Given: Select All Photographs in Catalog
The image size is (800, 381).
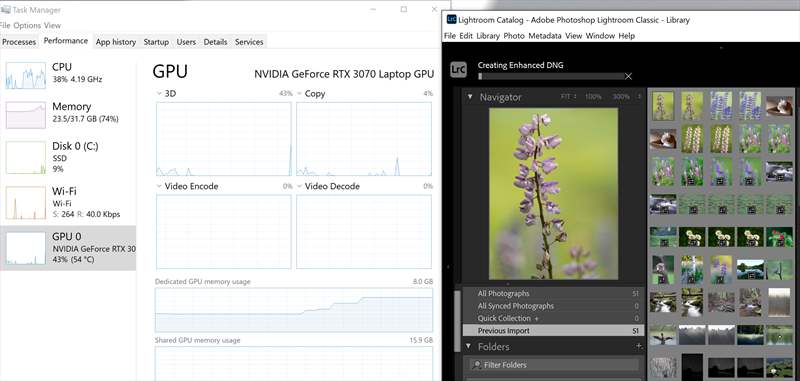Looking at the screenshot, I should (553, 294).
